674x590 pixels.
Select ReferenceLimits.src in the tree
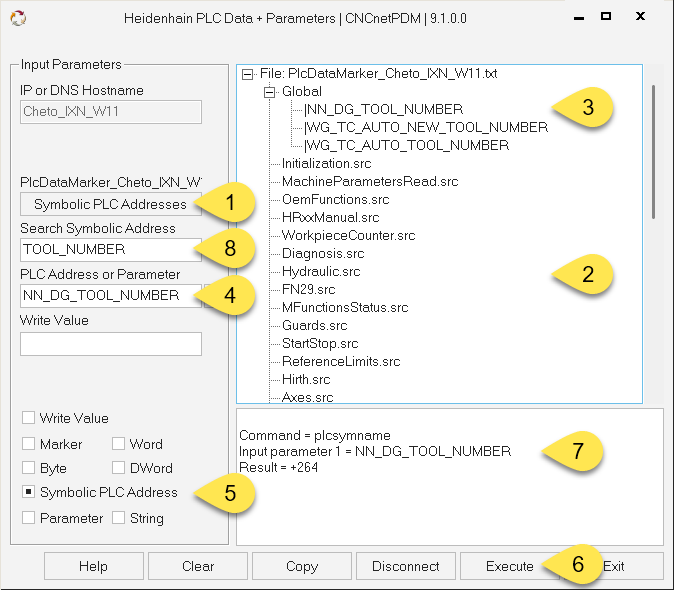pos(341,362)
